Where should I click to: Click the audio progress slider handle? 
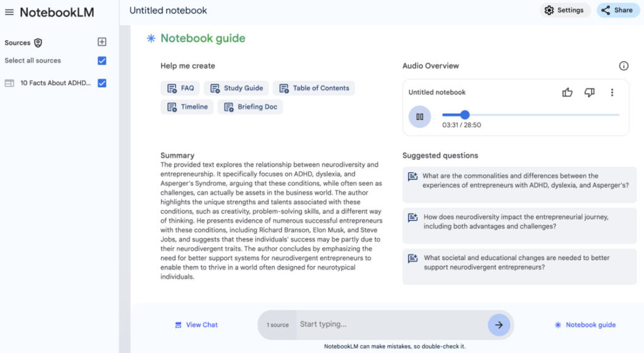[465, 114]
